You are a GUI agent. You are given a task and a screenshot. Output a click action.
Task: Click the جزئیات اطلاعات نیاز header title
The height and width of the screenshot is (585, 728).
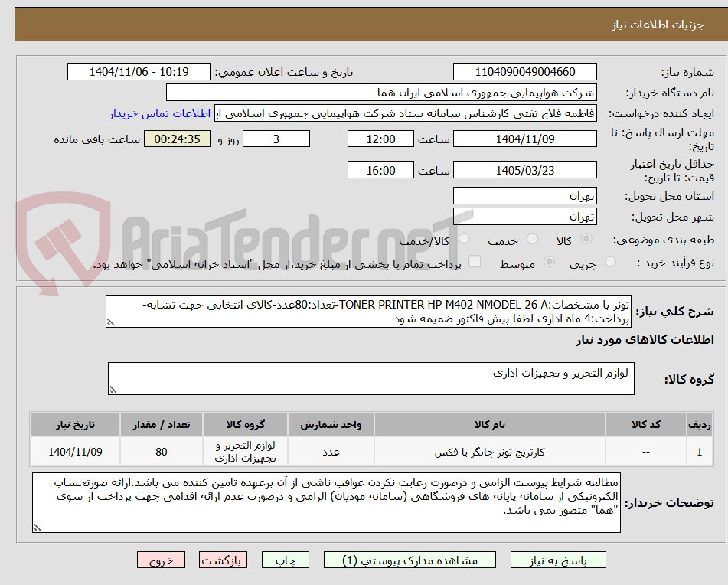coord(658,25)
